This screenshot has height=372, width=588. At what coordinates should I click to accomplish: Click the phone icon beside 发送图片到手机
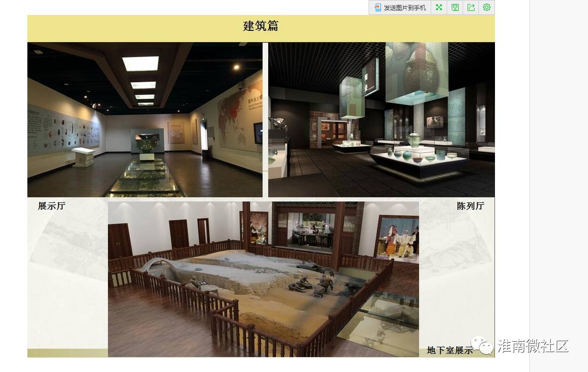point(378,7)
